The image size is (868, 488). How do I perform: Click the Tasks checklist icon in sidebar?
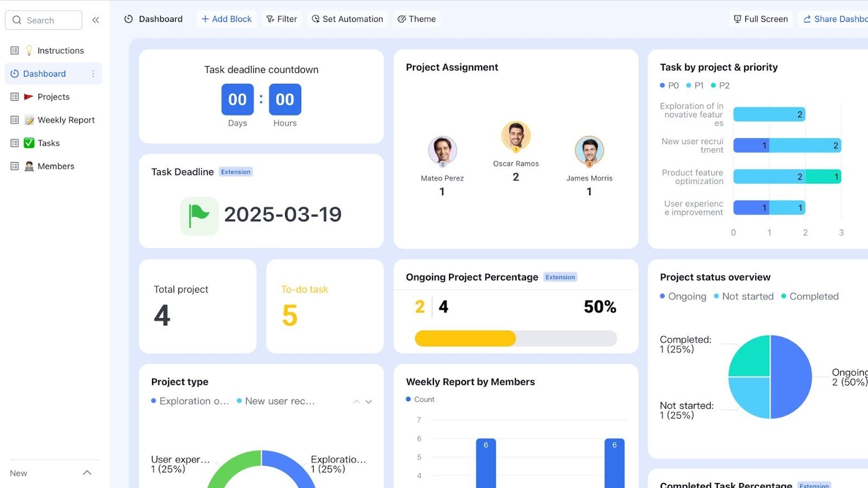click(x=28, y=143)
